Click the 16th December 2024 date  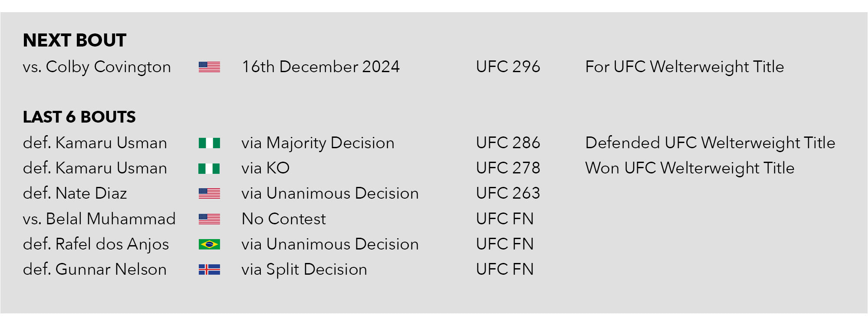tap(321, 67)
